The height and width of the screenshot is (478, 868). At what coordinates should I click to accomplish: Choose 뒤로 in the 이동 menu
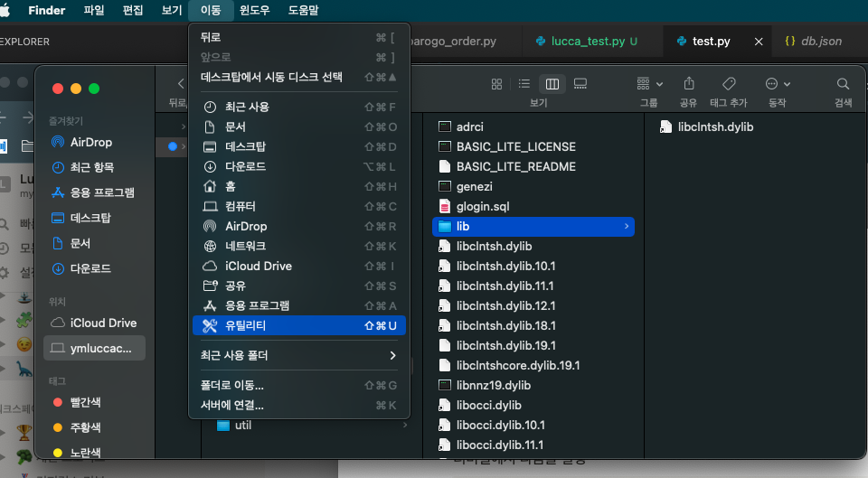[x=299, y=37]
